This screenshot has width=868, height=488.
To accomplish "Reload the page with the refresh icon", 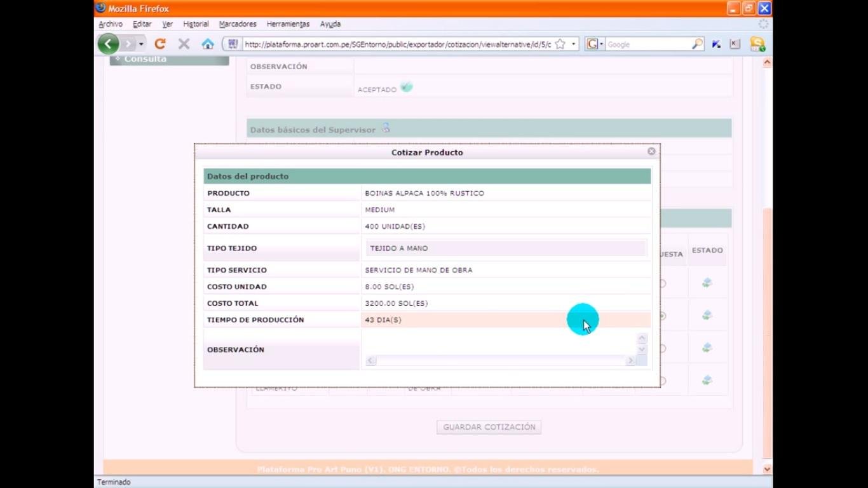I will (x=159, y=43).
